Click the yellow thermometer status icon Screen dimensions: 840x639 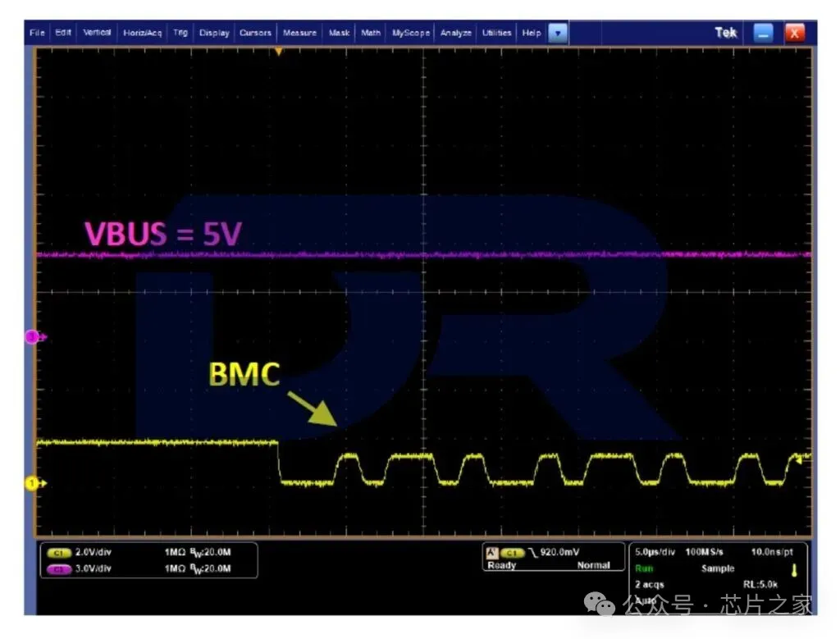pyautogui.click(x=793, y=569)
